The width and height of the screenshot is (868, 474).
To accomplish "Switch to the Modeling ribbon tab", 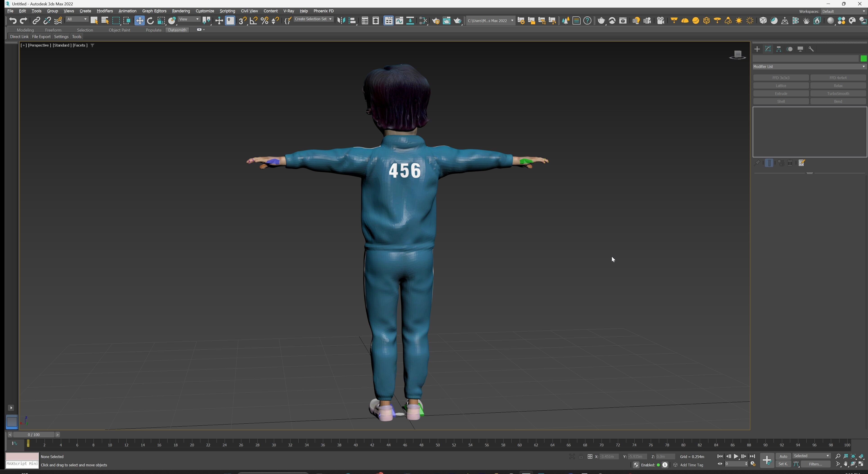I will (25, 30).
